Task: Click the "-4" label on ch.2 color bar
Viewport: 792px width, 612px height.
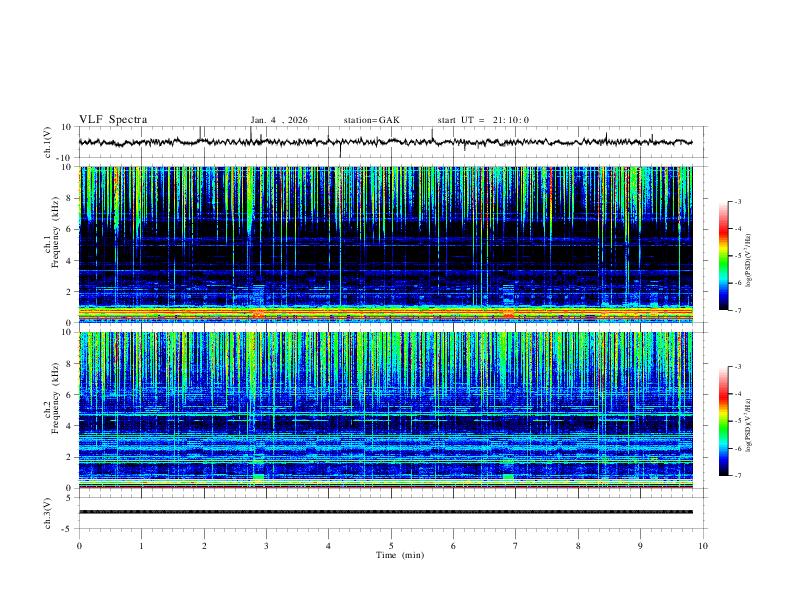Action: (x=737, y=394)
